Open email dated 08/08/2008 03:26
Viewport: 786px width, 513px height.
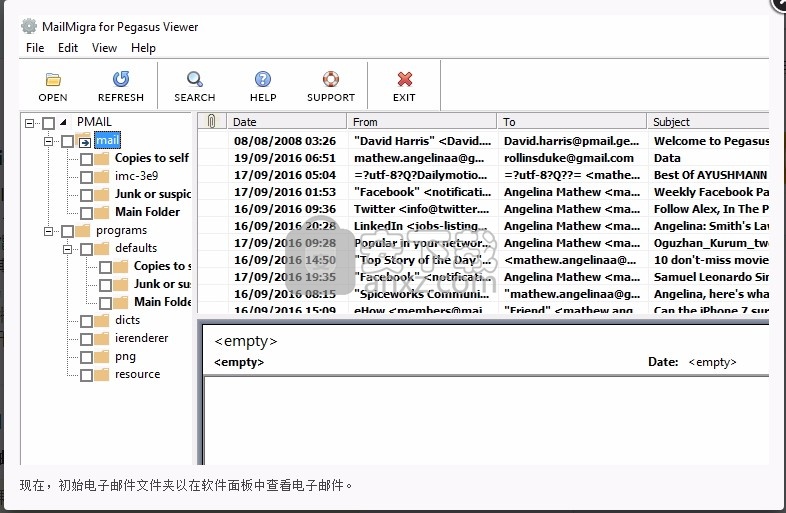click(x=483, y=141)
